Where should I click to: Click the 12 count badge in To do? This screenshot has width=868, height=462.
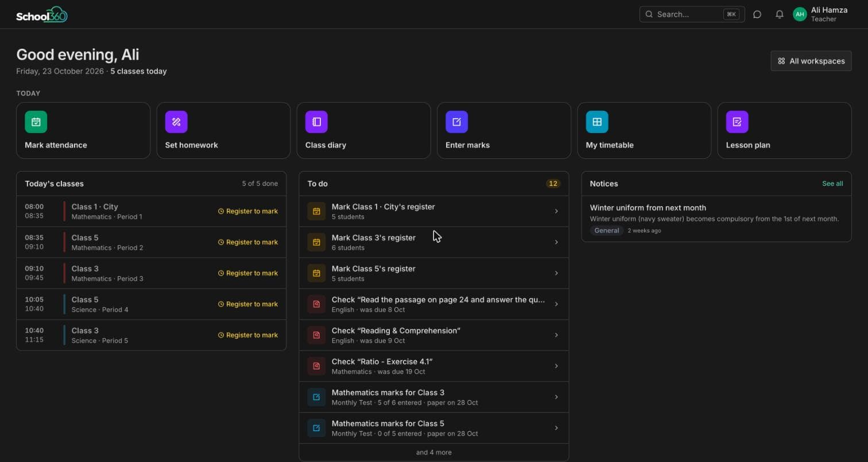tap(553, 184)
